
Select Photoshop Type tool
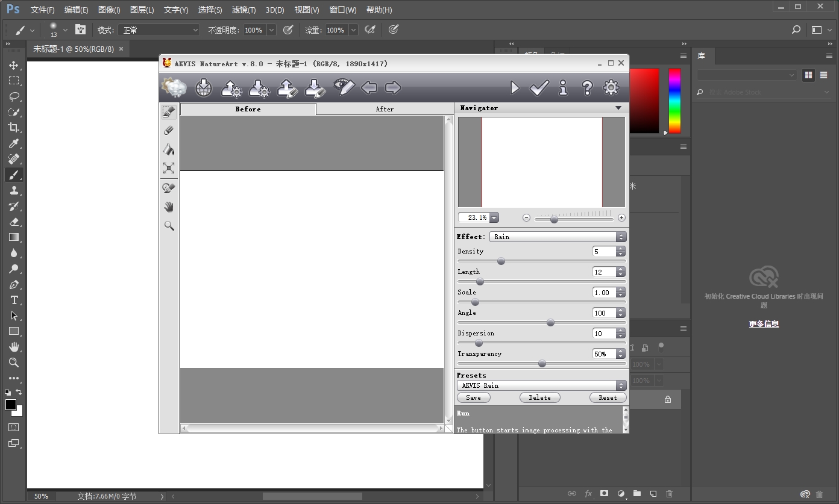(14, 300)
